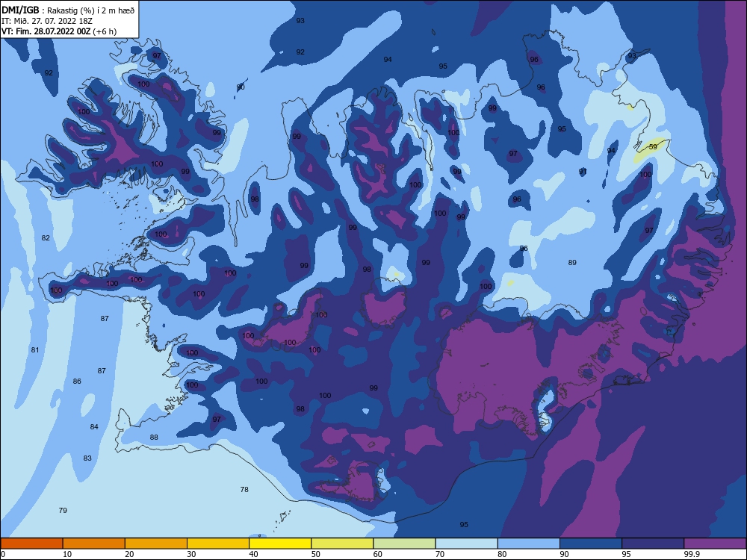Click the light green 60–70 legend swatch
This screenshot has width=747, height=560.
point(404,544)
